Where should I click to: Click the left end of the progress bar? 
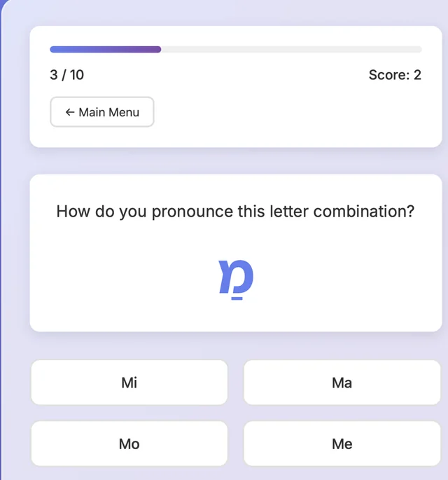[x=52, y=50]
